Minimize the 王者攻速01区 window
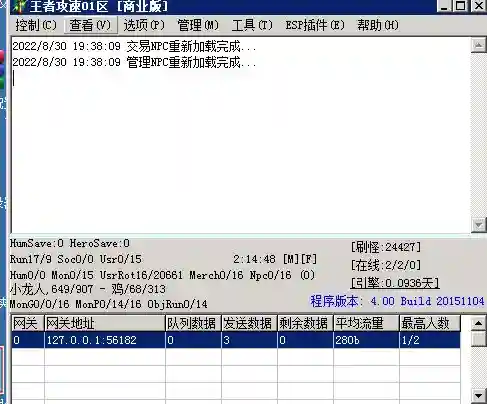 click(x=444, y=5)
